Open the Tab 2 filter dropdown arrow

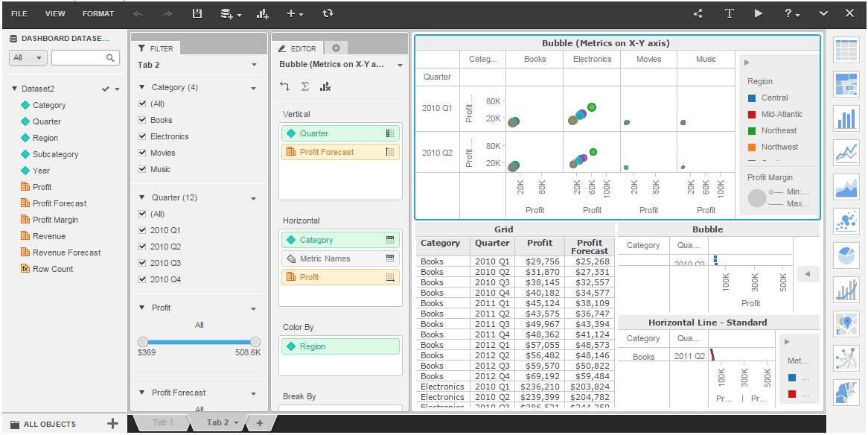(254, 65)
